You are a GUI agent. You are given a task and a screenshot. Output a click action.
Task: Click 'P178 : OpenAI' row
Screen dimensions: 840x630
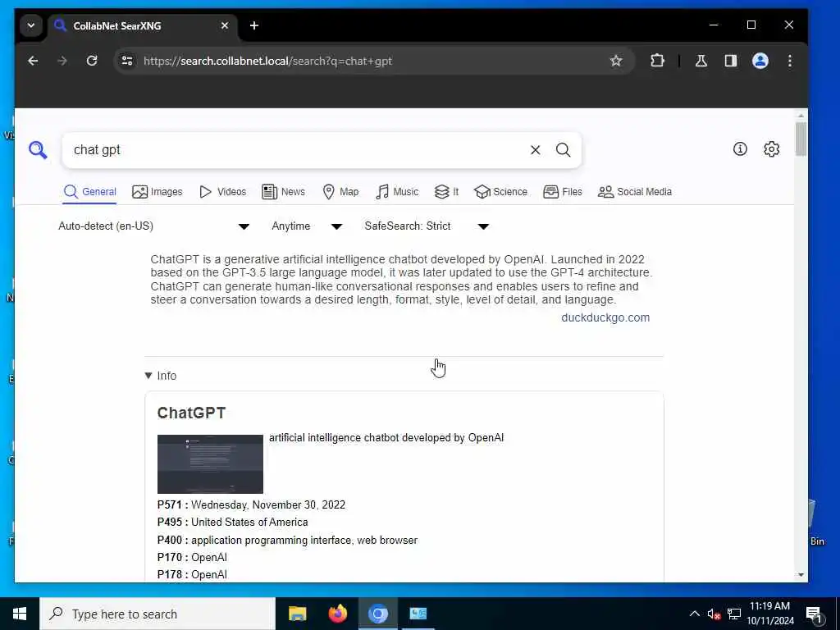192,574
